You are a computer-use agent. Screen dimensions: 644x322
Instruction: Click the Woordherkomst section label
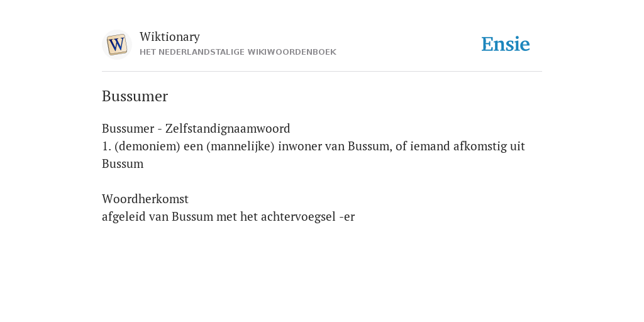pos(145,199)
